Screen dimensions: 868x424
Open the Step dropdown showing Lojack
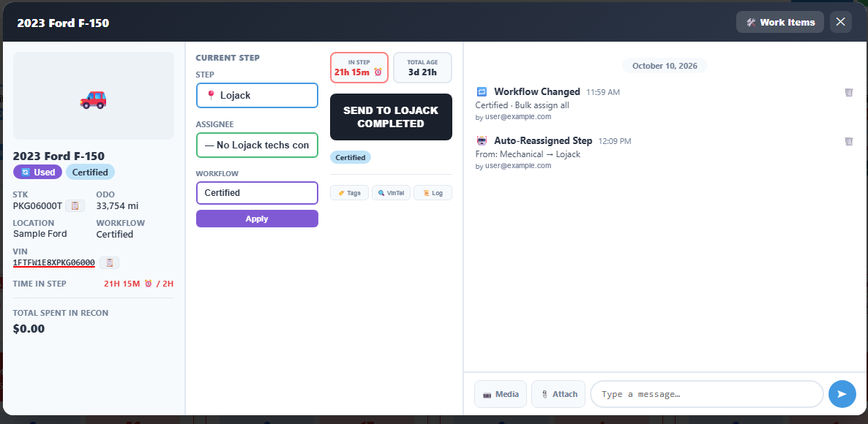click(x=257, y=95)
